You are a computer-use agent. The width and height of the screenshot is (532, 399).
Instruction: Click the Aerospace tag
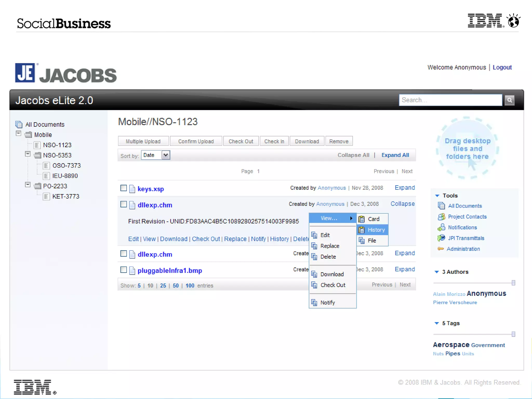(x=451, y=345)
